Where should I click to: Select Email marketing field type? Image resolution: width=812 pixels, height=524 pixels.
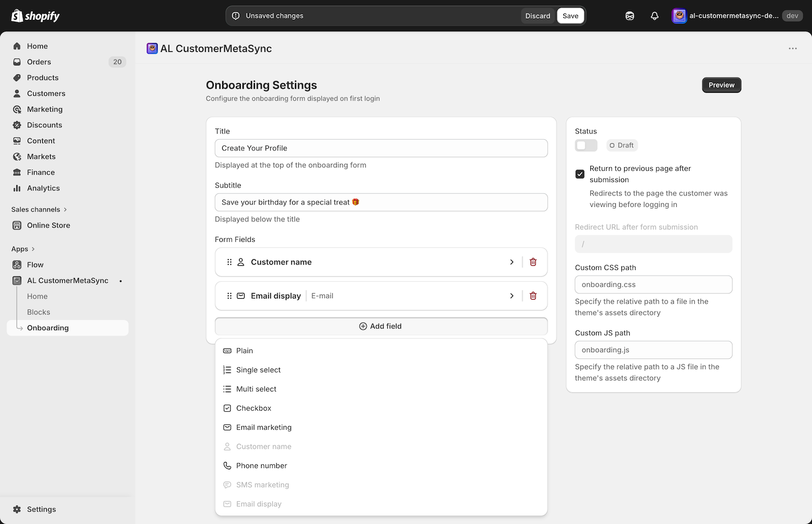pyautogui.click(x=381, y=427)
